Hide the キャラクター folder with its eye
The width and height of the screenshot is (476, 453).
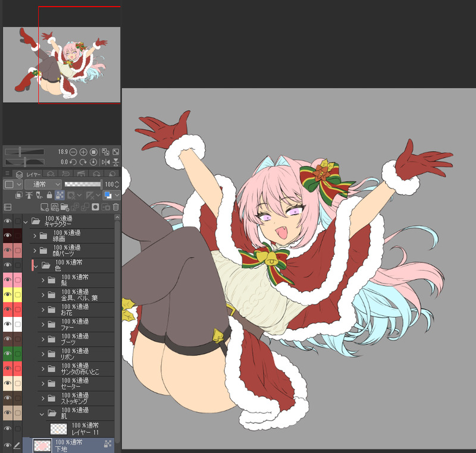pos(8,221)
